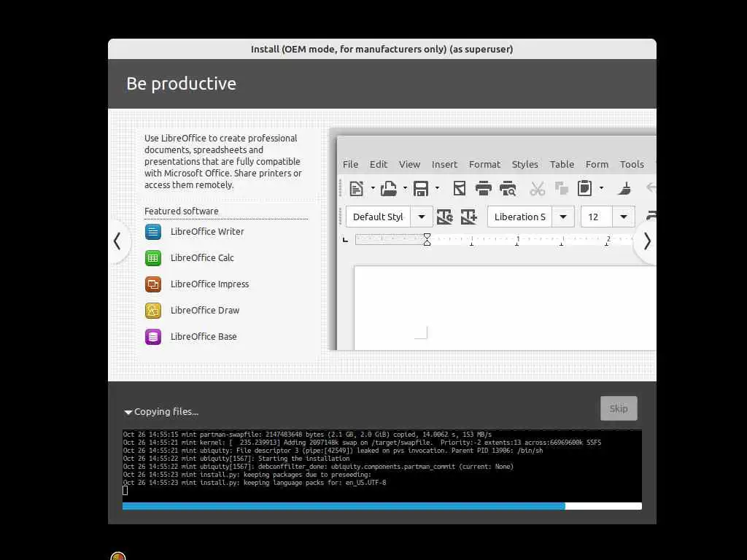747x560 pixels.
Task: Open the Table menu in slideshow
Action: (562, 164)
